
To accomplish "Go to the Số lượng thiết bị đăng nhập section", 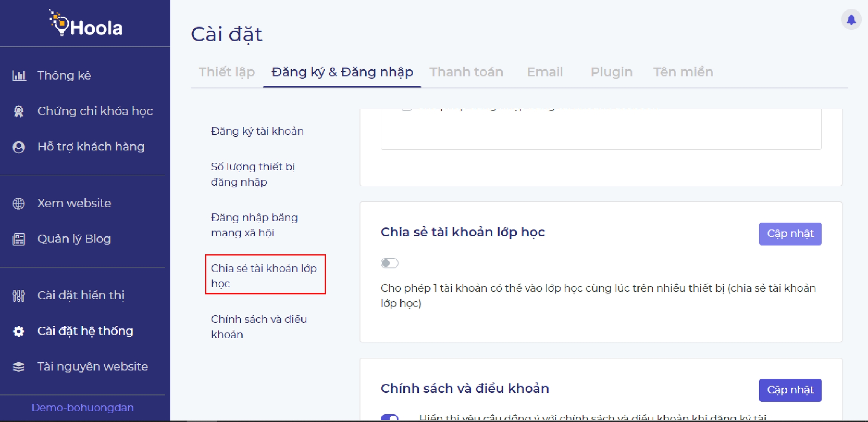I will [x=253, y=174].
